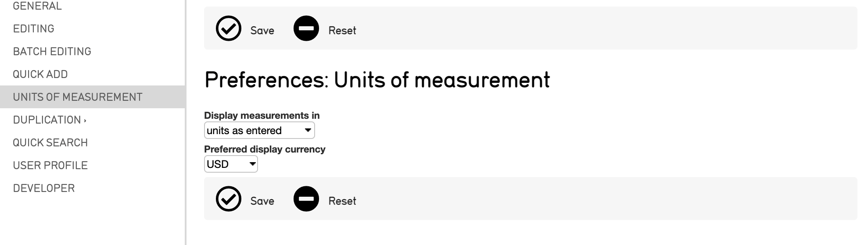Go to User Profile preferences
Screen dimensions: 868x245
(50, 166)
